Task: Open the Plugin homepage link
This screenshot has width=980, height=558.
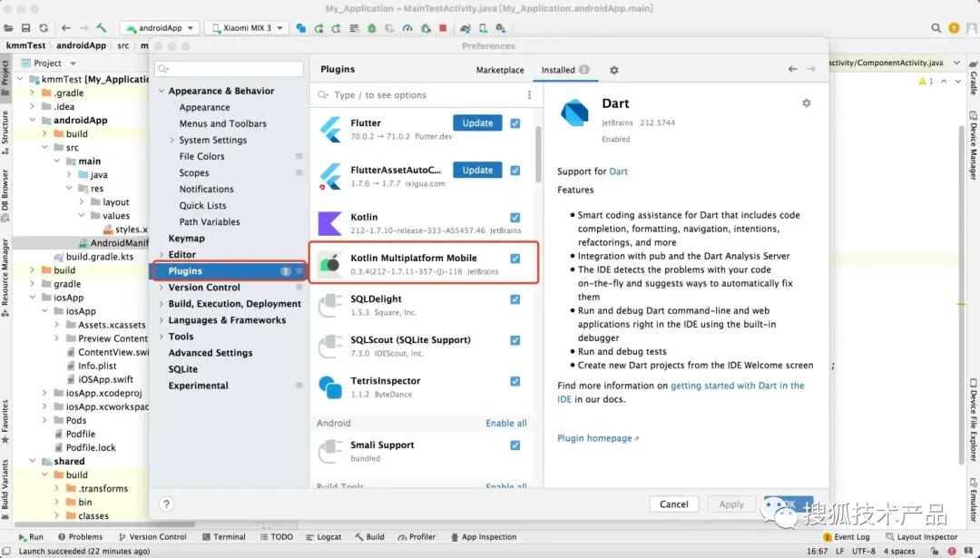Action: tap(597, 438)
